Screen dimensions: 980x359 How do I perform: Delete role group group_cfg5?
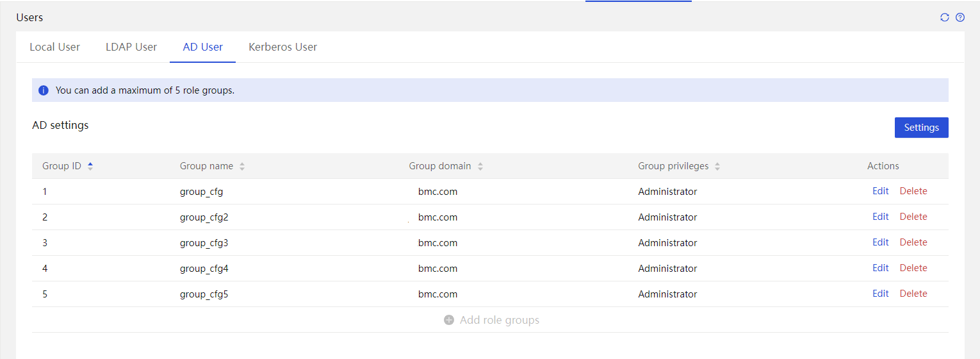(913, 294)
